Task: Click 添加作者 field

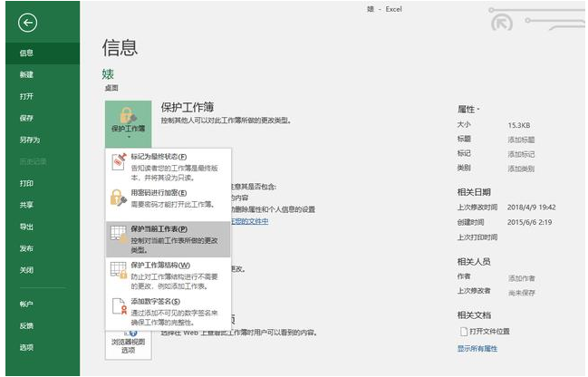Action: coord(521,278)
